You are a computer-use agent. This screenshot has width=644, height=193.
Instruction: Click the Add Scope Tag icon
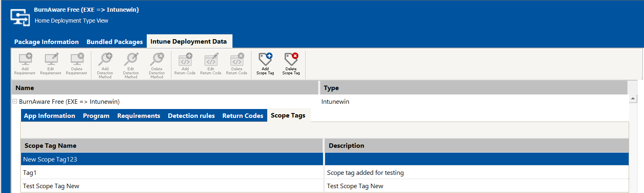click(265, 60)
